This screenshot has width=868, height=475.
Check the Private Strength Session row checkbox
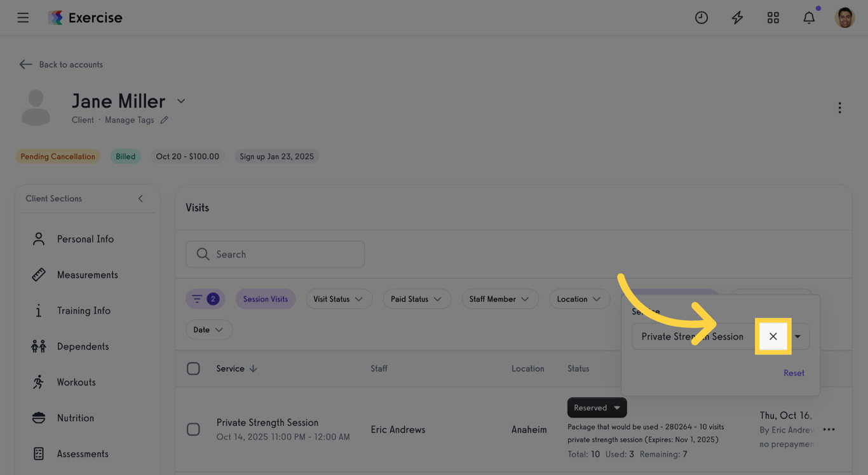click(193, 429)
